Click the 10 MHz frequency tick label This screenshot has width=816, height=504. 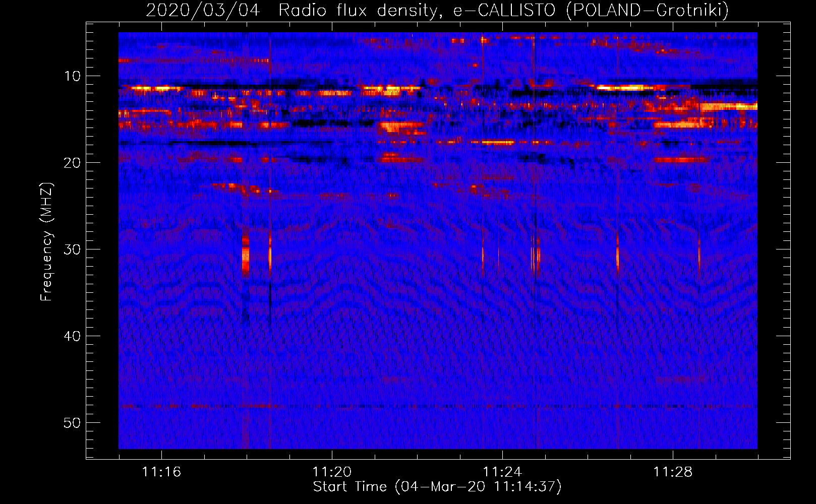[x=73, y=76]
